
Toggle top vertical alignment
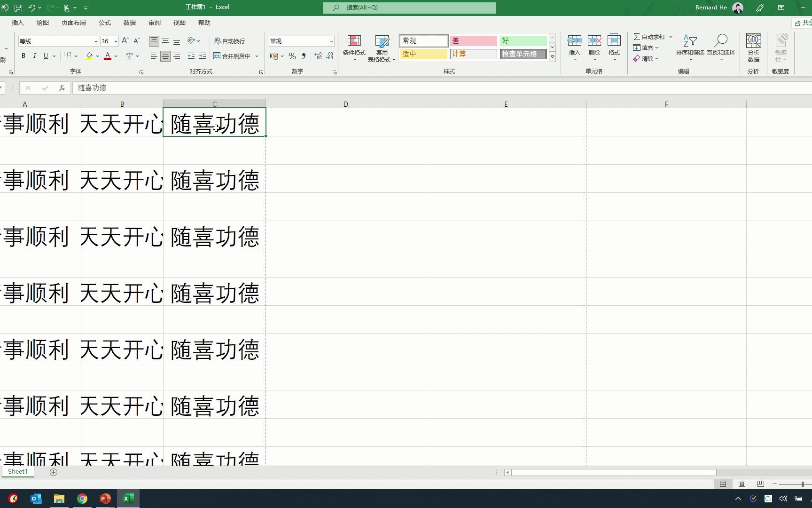154,41
